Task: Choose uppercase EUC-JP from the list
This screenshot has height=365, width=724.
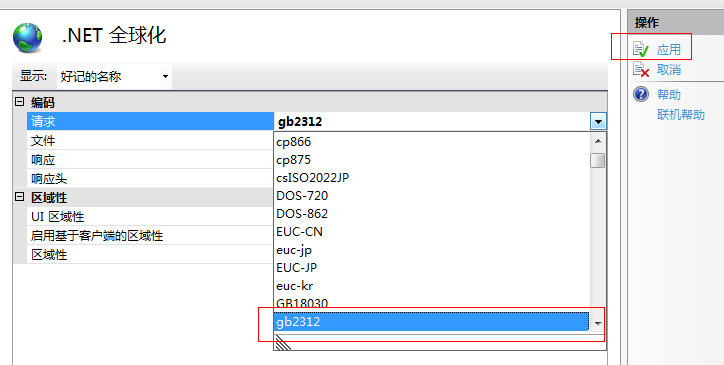Action: (432, 268)
